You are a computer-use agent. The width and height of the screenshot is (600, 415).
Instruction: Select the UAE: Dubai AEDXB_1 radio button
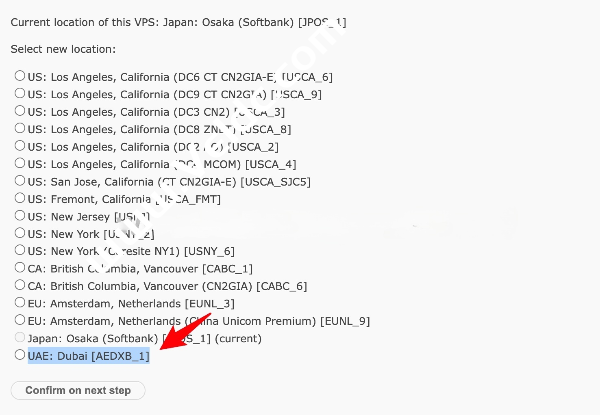point(20,355)
